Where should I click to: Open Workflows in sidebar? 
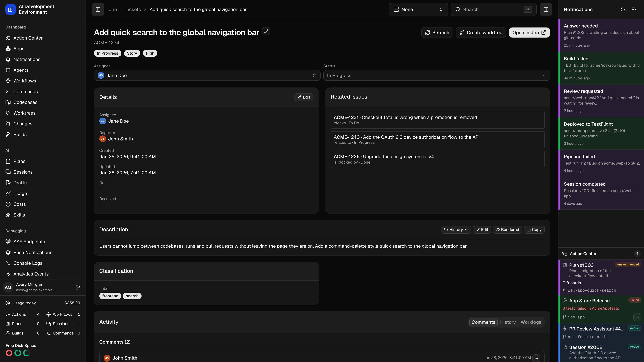coord(43,81)
